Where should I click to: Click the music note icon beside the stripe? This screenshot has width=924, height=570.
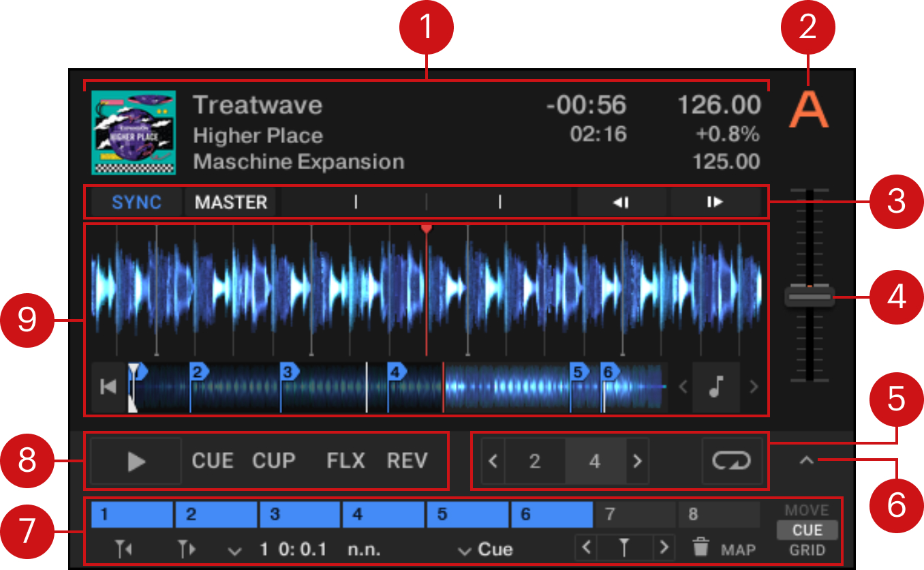tap(715, 387)
